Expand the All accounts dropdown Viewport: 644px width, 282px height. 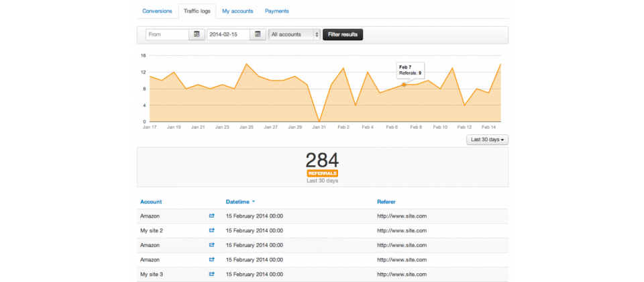(x=294, y=34)
